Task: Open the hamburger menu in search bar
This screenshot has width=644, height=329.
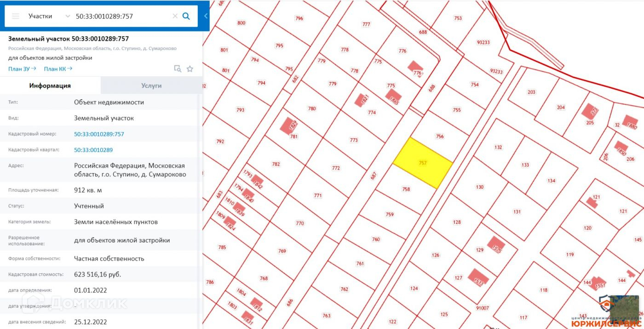Action: pyautogui.click(x=16, y=16)
